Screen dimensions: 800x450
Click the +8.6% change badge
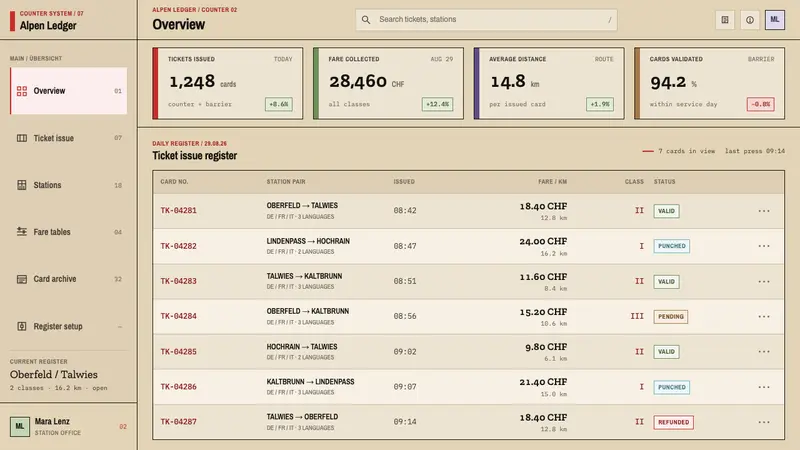tap(279, 104)
